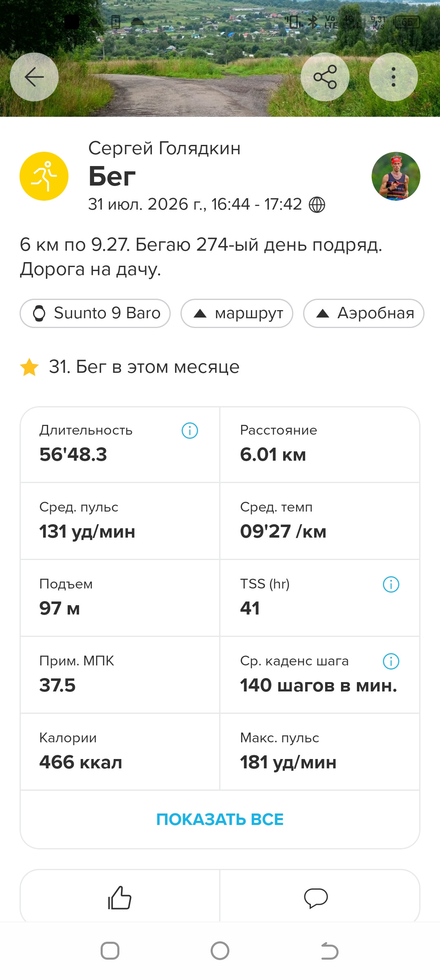Open the three-dot overflow menu
The image size is (440, 980).
pos(394,77)
